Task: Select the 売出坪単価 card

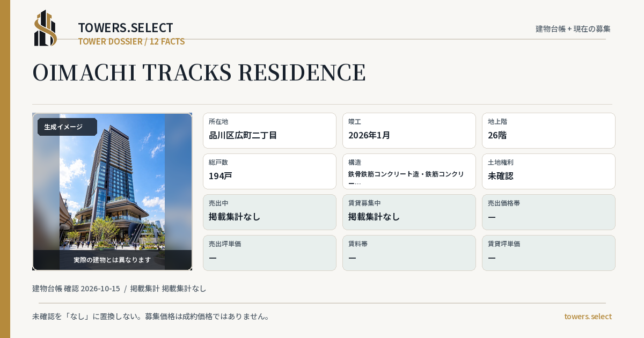Action: [x=269, y=253]
